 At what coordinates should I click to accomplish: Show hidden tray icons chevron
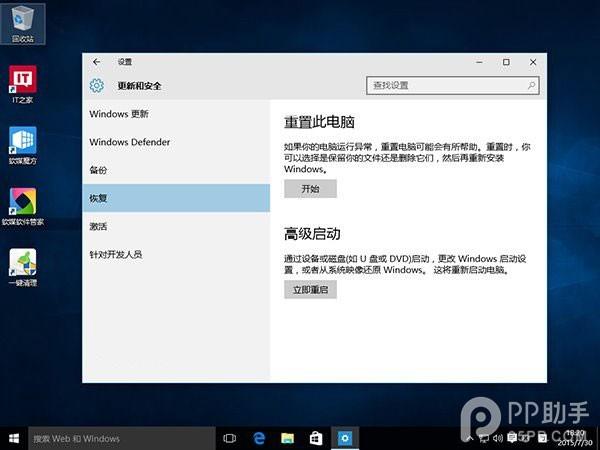coord(470,439)
